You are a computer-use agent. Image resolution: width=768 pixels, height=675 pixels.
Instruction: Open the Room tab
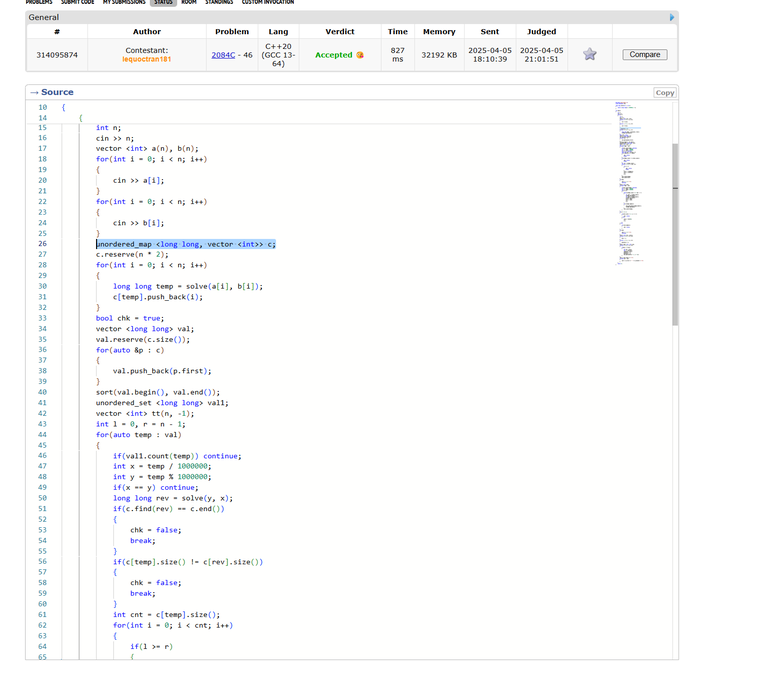pyautogui.click(x=188, y=2)
